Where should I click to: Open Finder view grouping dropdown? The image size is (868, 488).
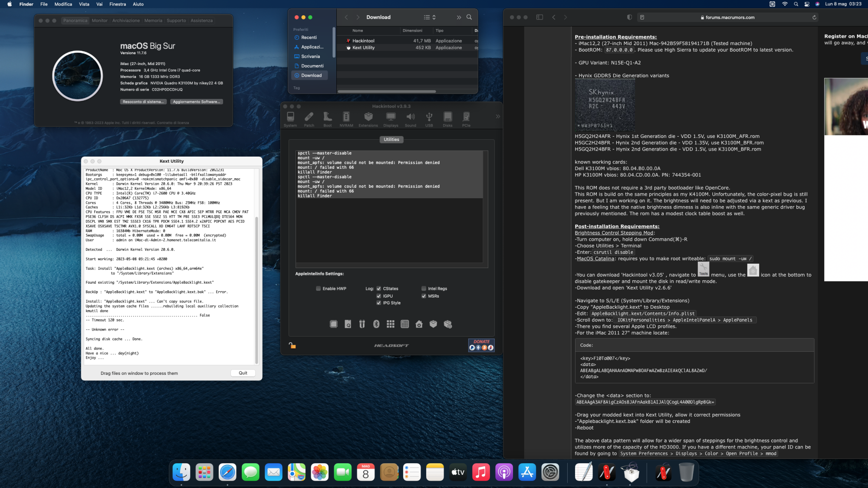430,17
